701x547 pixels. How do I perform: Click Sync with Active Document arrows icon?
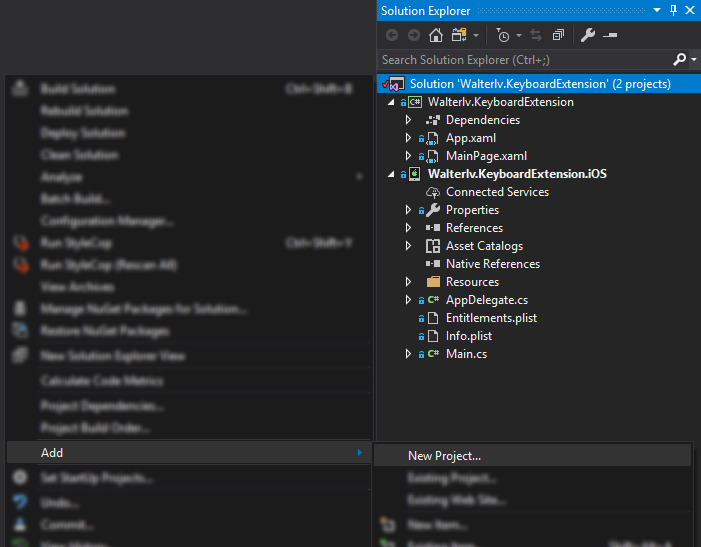536,35
